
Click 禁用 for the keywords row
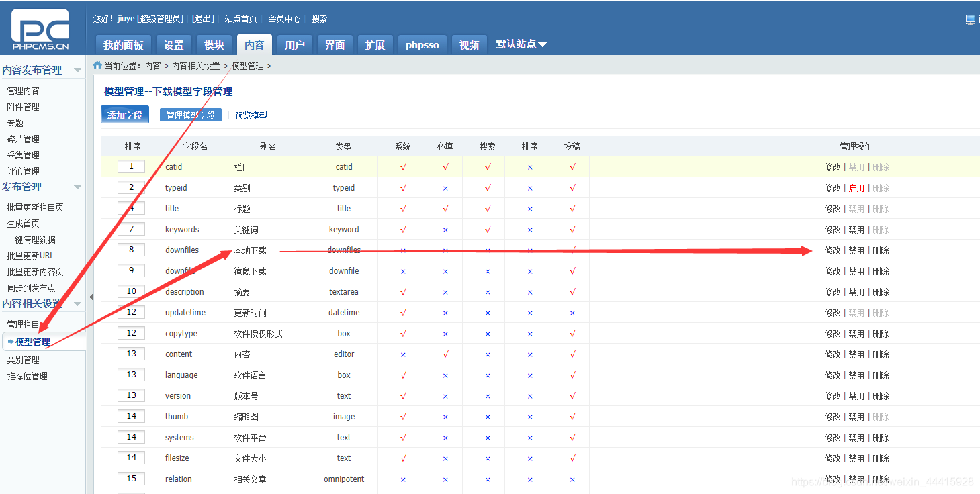pyautogui.click(x=856, y=230)
